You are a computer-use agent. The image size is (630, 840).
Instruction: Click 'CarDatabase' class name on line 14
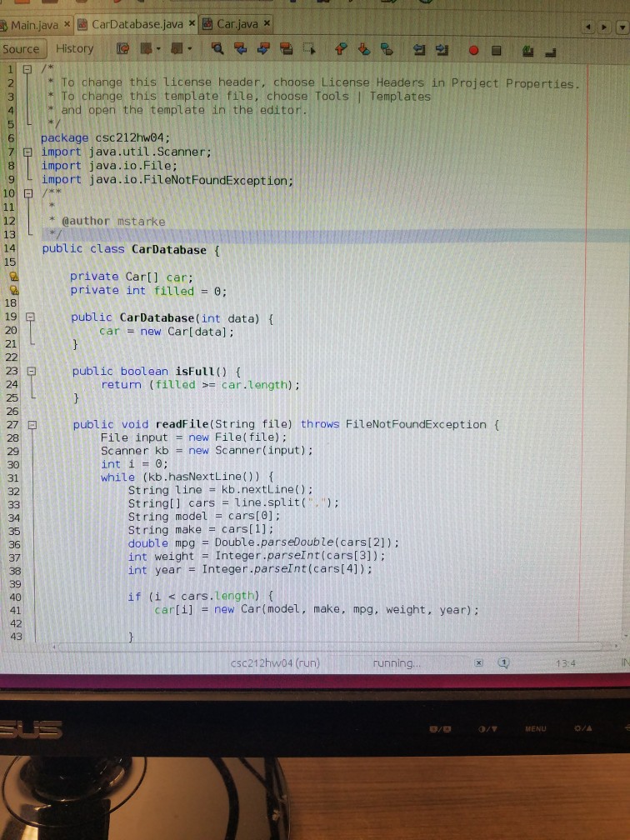click(168, 250)
